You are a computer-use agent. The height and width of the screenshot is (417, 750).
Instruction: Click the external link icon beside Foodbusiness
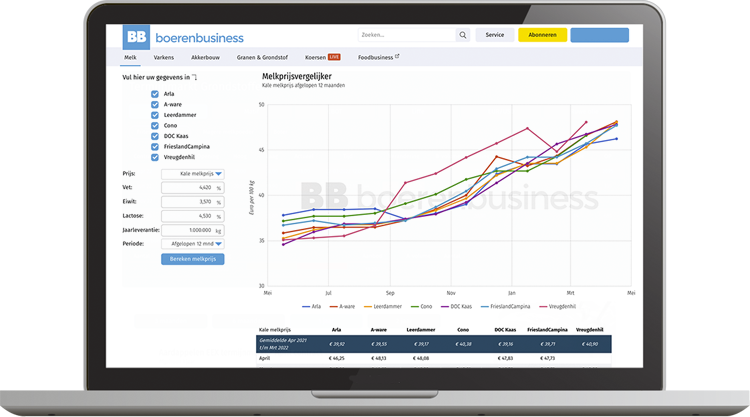(x=397, y=58)
